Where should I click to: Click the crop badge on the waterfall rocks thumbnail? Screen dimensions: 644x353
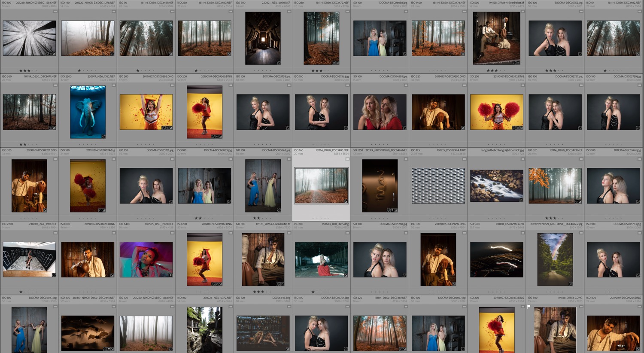521,200
